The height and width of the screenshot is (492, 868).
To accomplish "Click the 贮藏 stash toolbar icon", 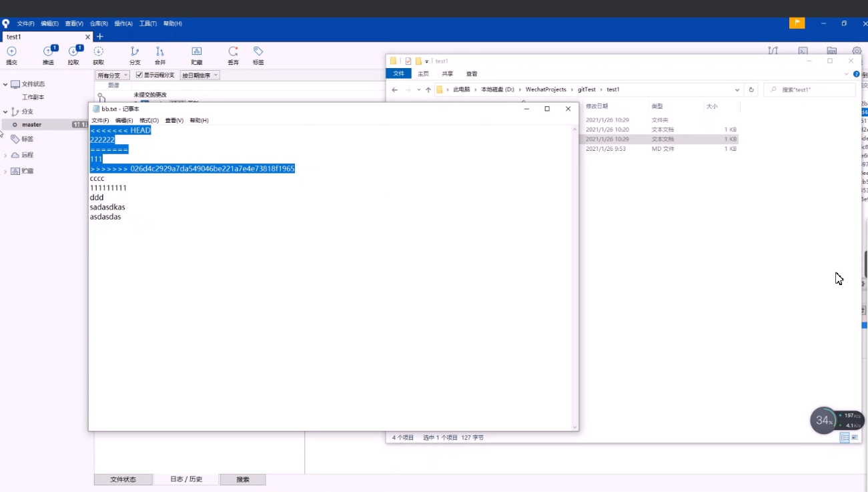I will (x=197, y=51).
